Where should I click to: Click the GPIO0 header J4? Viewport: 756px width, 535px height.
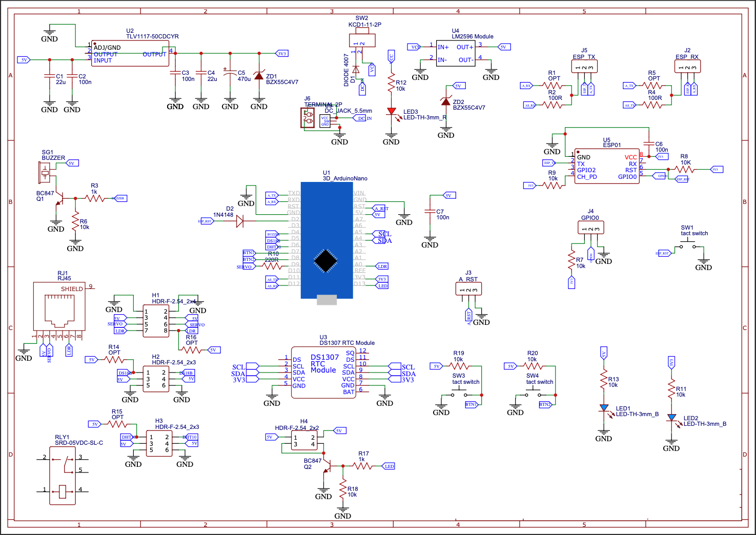590,227
